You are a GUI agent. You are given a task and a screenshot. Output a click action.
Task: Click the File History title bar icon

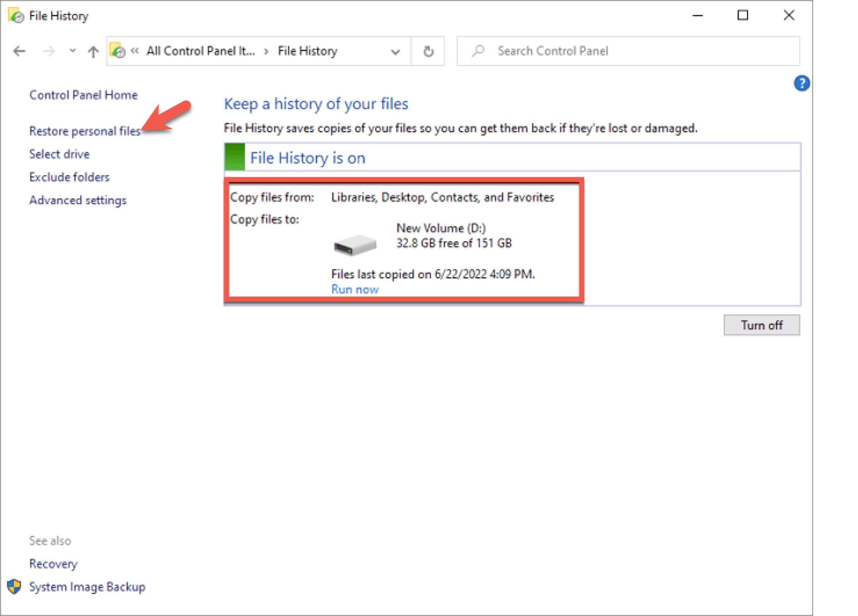(16, 15)
